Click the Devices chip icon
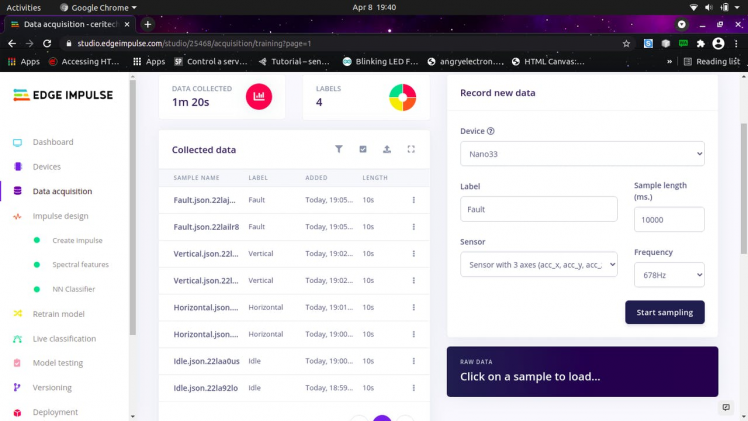This screenshot has height=421, width=748. (18, 166)
